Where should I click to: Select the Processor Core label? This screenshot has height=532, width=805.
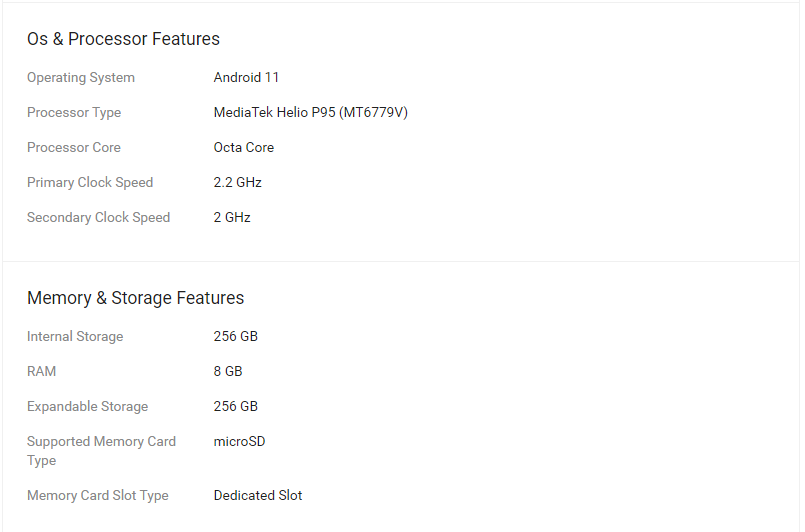point(73,147)
